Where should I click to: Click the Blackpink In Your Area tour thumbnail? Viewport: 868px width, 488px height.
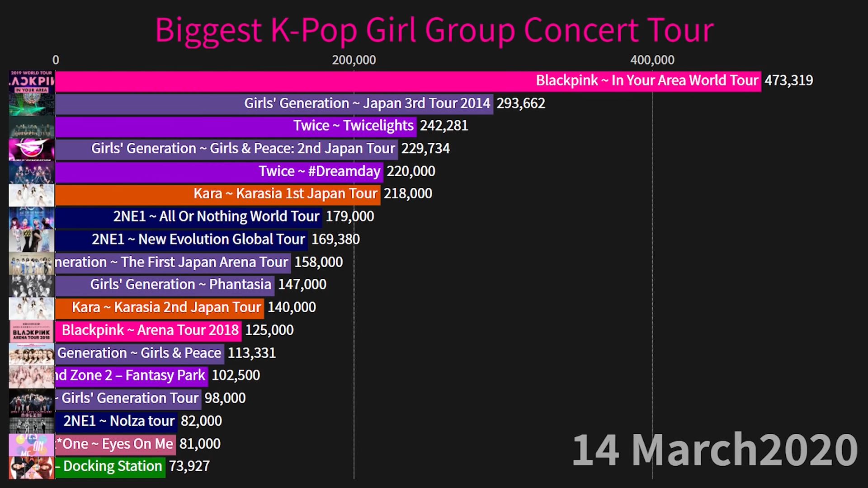click(32, 81)
